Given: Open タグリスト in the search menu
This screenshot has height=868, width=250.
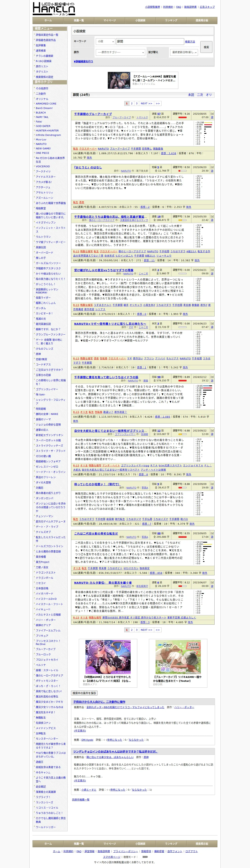Looking at the screenshot, I should pos(42,72).
